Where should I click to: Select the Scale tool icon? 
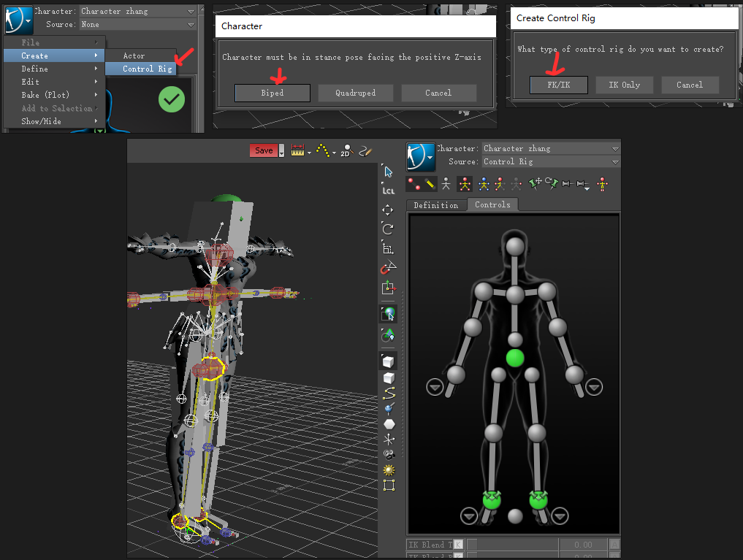[x=388, y=248]
